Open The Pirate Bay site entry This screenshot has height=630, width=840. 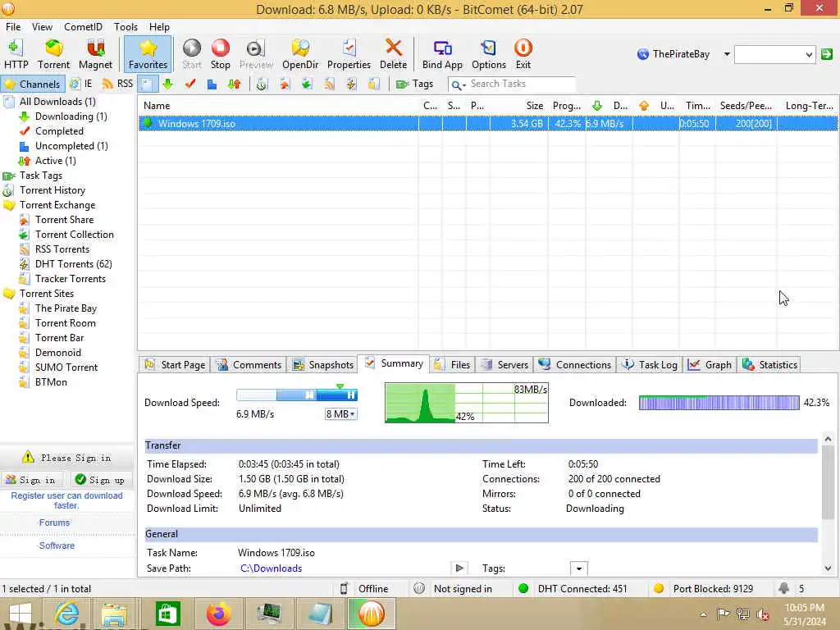coord(66,308)
